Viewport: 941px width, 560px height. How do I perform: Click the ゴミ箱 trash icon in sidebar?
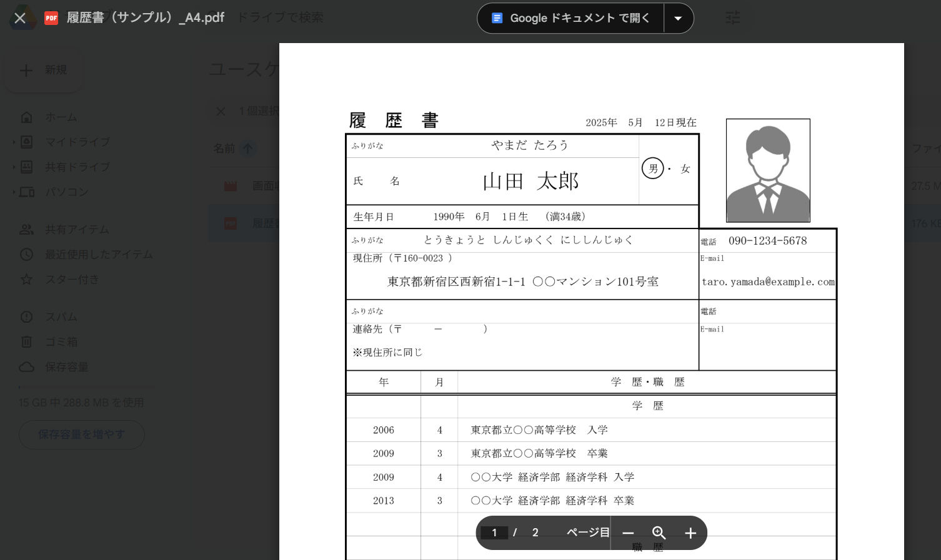pos(26,342)
